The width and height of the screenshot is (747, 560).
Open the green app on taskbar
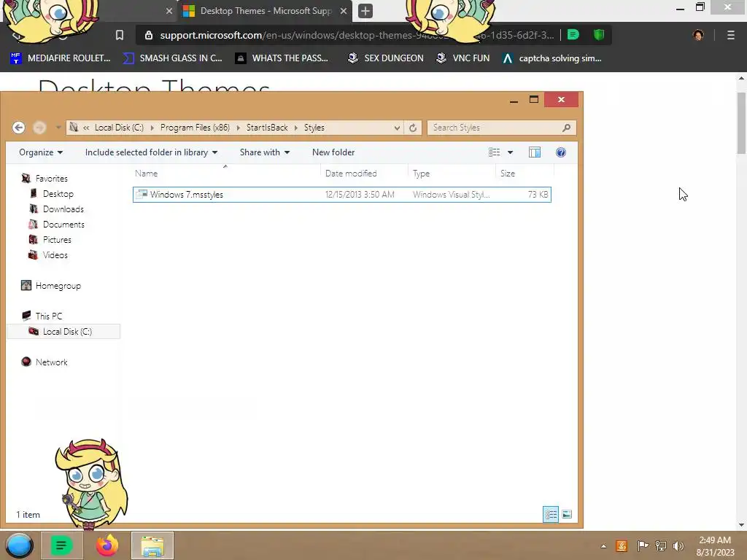(62, 545)
